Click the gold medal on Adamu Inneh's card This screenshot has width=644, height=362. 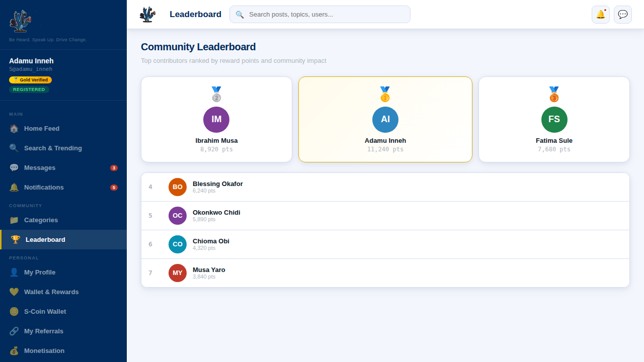point(385,94)
